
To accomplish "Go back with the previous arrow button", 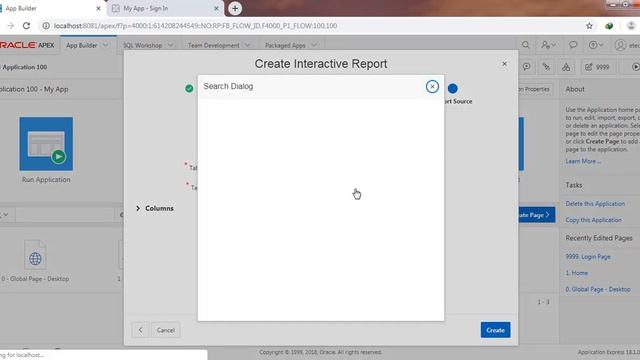I will [x=140, y=330].
